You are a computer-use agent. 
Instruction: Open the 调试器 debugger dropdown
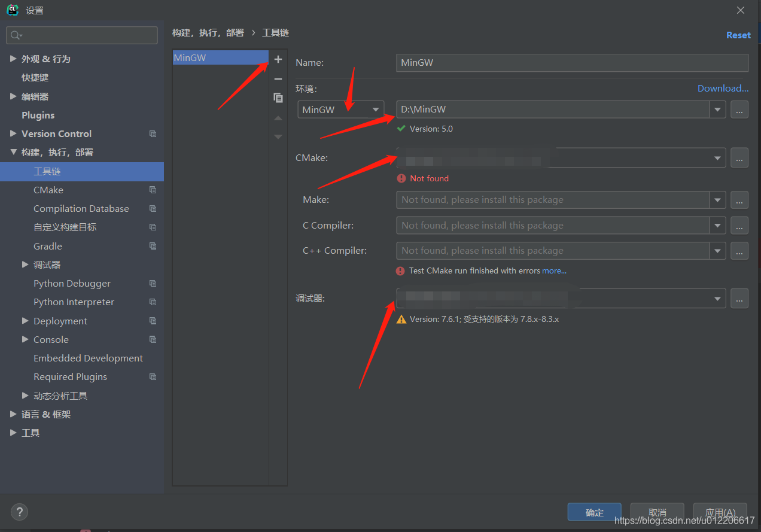(717, 298)
